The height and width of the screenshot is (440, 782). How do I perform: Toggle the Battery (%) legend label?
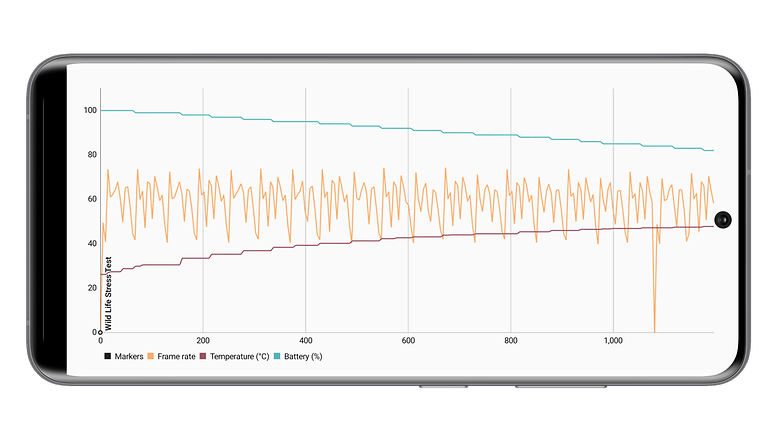[x=303, y=356]
